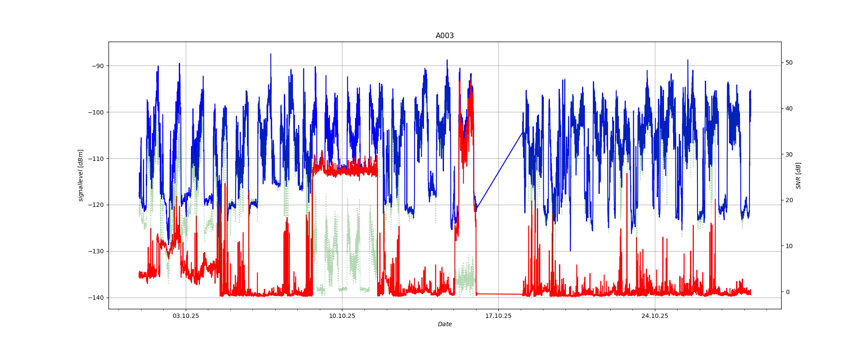The height and width of the screenshot is (347, 868).
Task: Select the −140 left axis tick label
Action: tap(96, 298)
